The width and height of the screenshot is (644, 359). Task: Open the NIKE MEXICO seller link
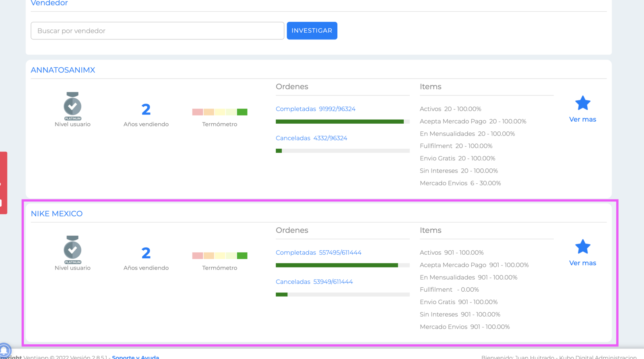tap(57, 214)
